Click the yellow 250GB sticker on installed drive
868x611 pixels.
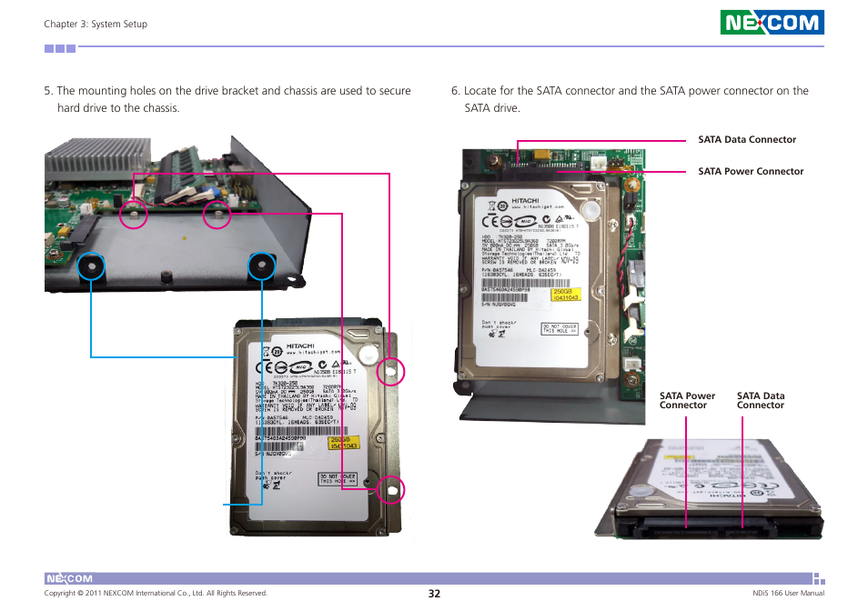click(x=565, y=295)
